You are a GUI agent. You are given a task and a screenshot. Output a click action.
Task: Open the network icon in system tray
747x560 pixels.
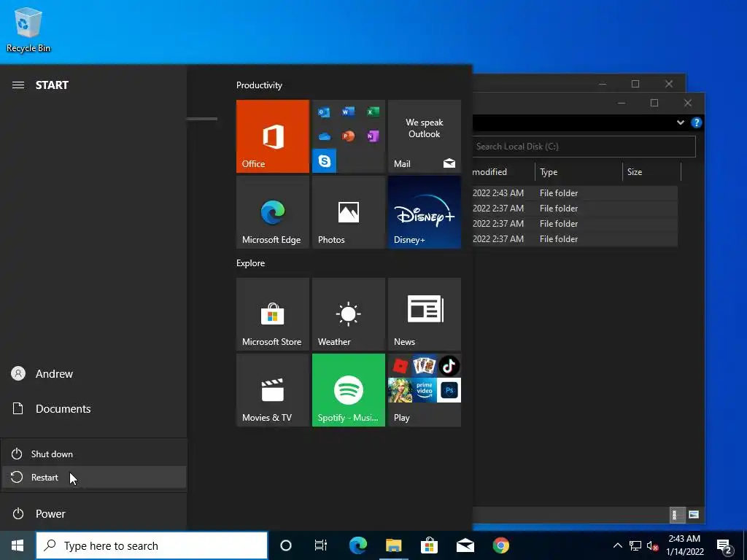[635, 545]
